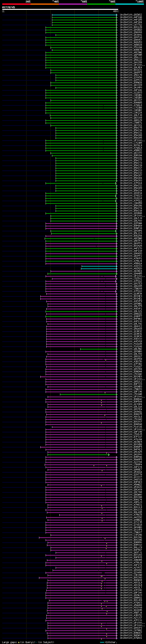Select the UniRef100_Q53KG4 label
The height and width of the screenshot is (644, 146).
pos(131,472)
